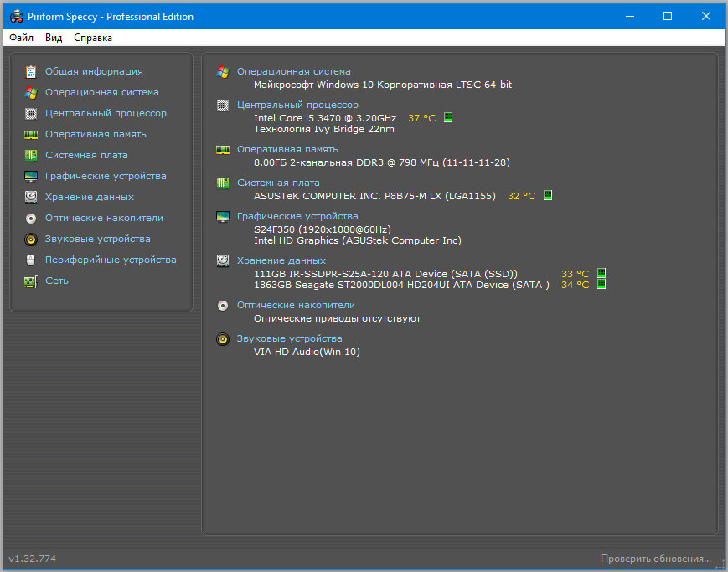Click the Хранение данных heading link in summary
This screenshot has height=572, width=728.
(281, 260)
